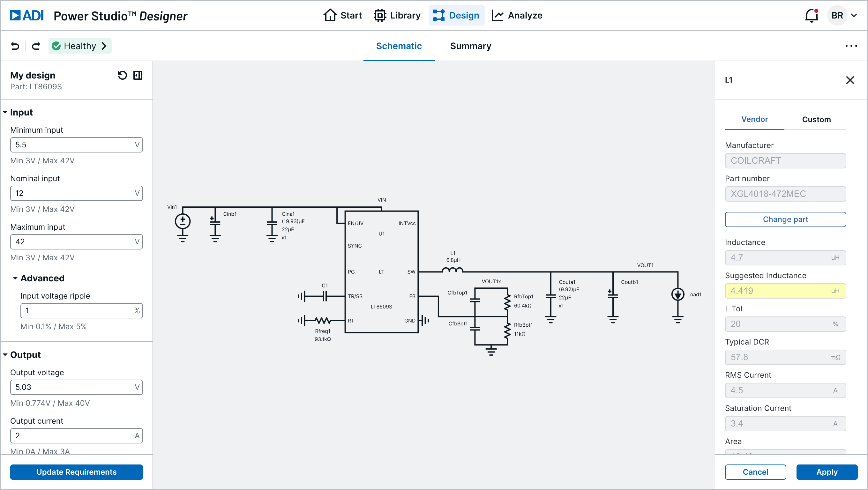
Task: Click Update Requirements
Action: click(77, 472)
